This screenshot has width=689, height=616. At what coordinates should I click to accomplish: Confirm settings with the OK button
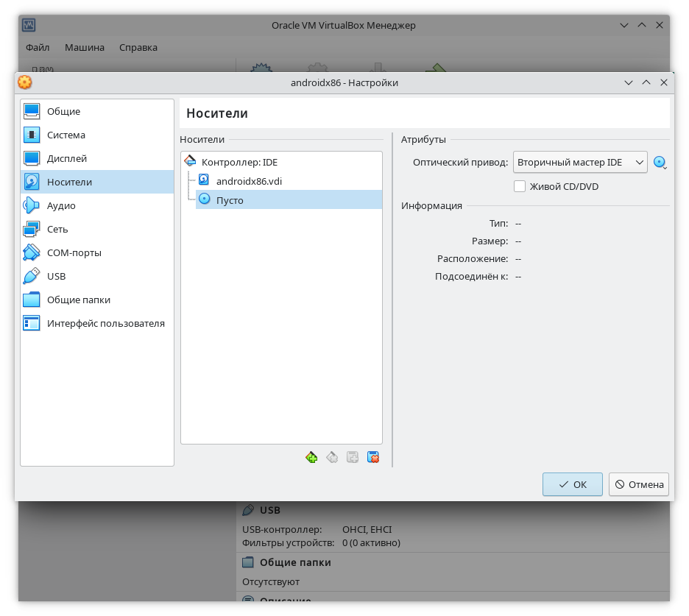[573, 484]
